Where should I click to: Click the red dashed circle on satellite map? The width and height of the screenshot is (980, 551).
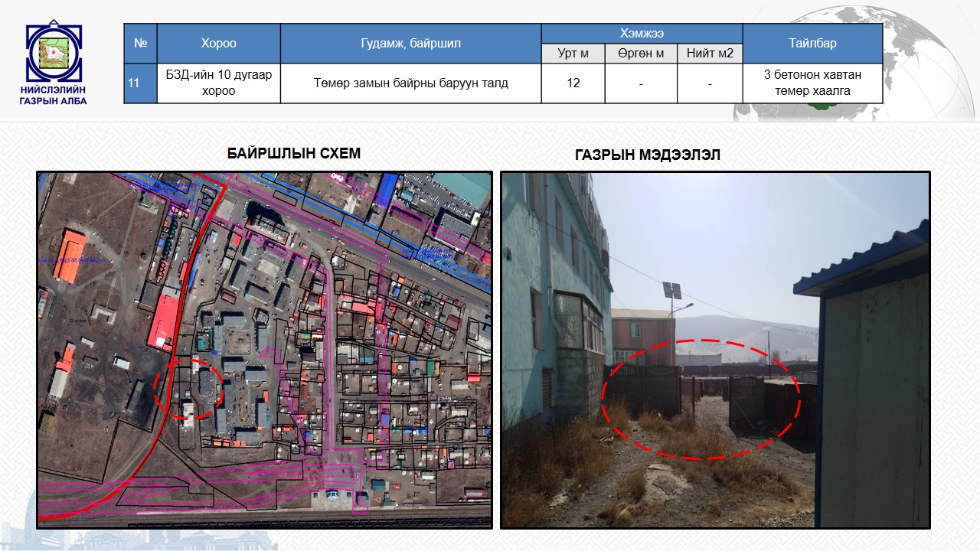[x=188, y=388]
